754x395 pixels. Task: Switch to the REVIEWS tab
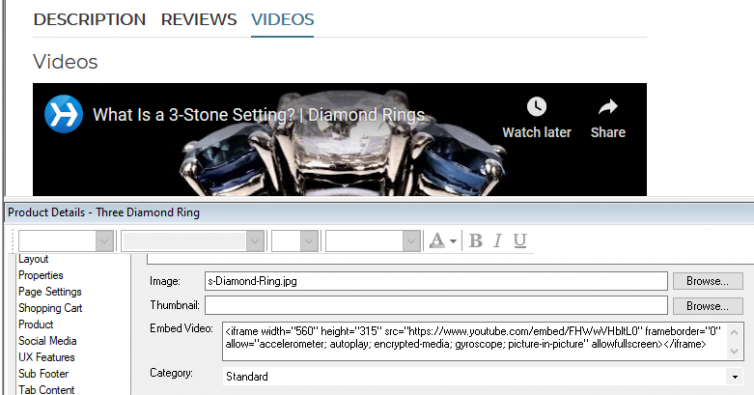click(x=199, y=20)
